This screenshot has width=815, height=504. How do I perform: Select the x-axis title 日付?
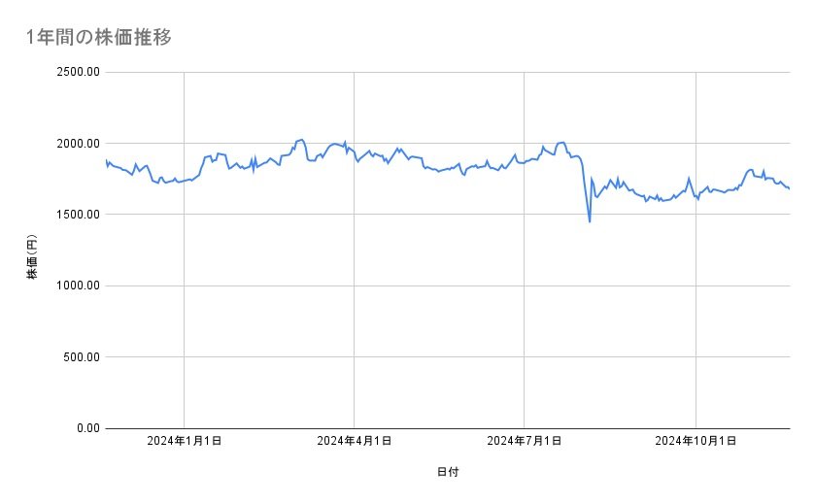tap(448, 473)
